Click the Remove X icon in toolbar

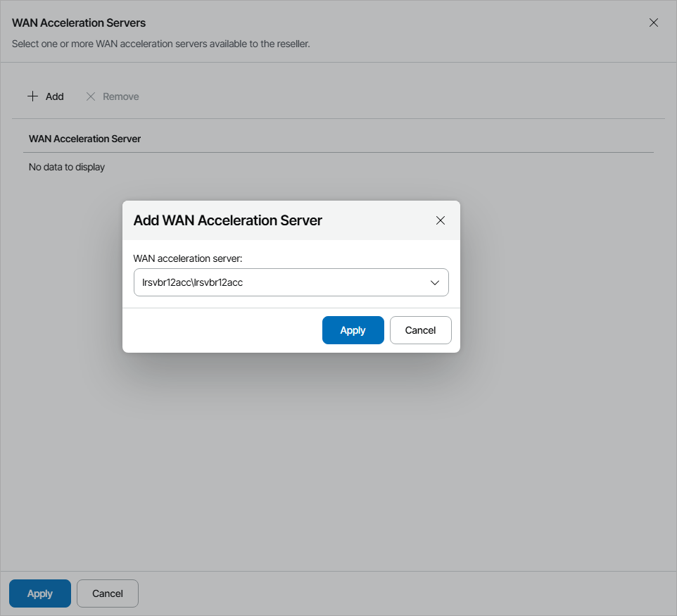coord(90,96)
